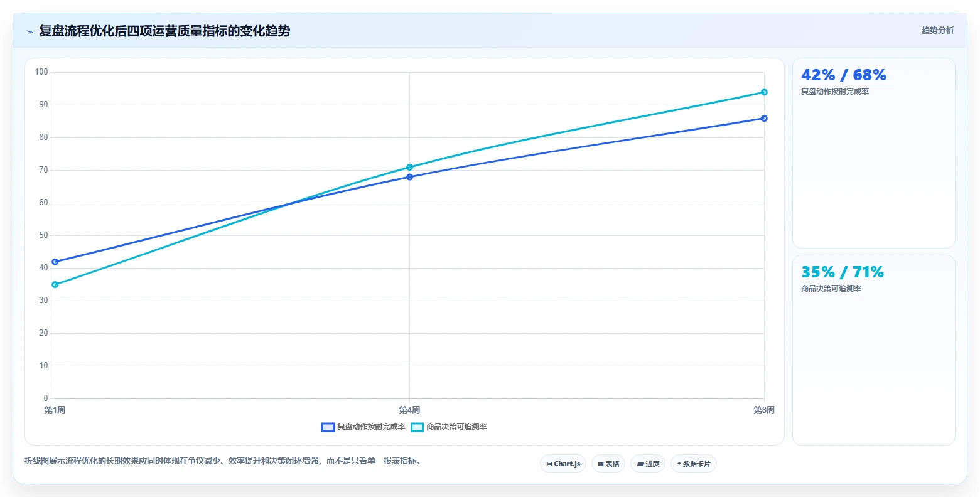The height and width of the screenshot is (497, 980).
Task: Click the 第8周 x-axis label
Action: (x=764, y=410)
